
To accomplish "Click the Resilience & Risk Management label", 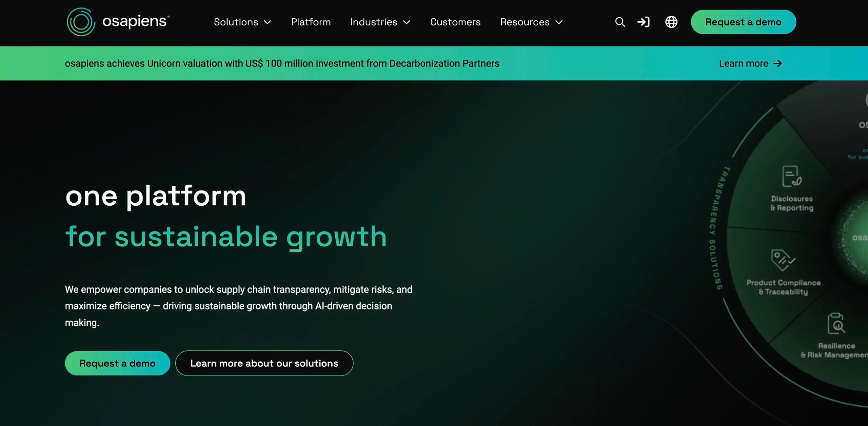I will pyautogui.click(x=834, y=350).
